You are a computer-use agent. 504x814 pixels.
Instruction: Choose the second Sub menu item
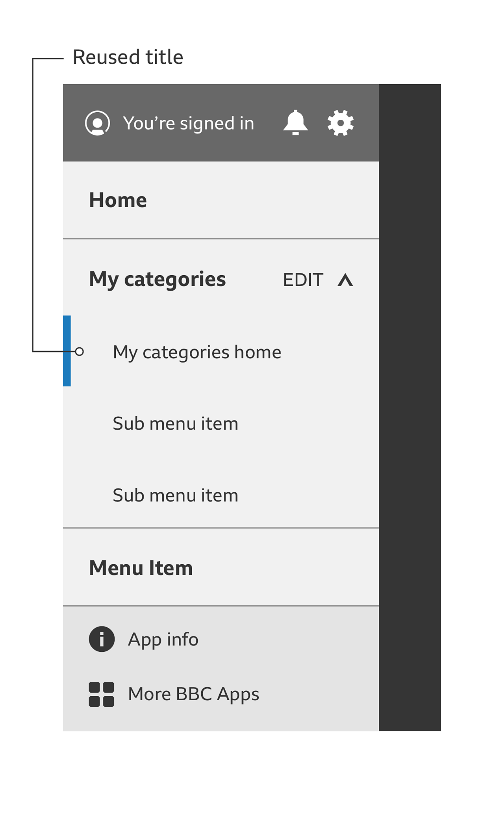tap(175, 495)
